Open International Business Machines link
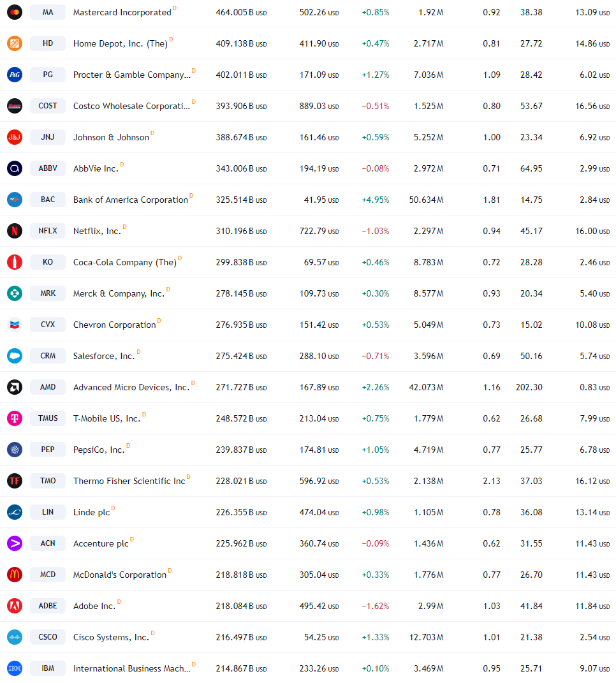 click(131, 668)
